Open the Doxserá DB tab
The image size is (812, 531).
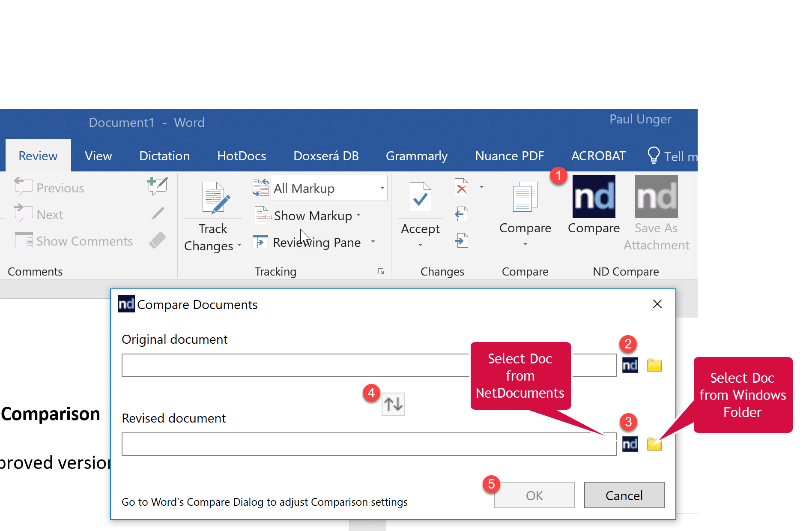(326, 156)
